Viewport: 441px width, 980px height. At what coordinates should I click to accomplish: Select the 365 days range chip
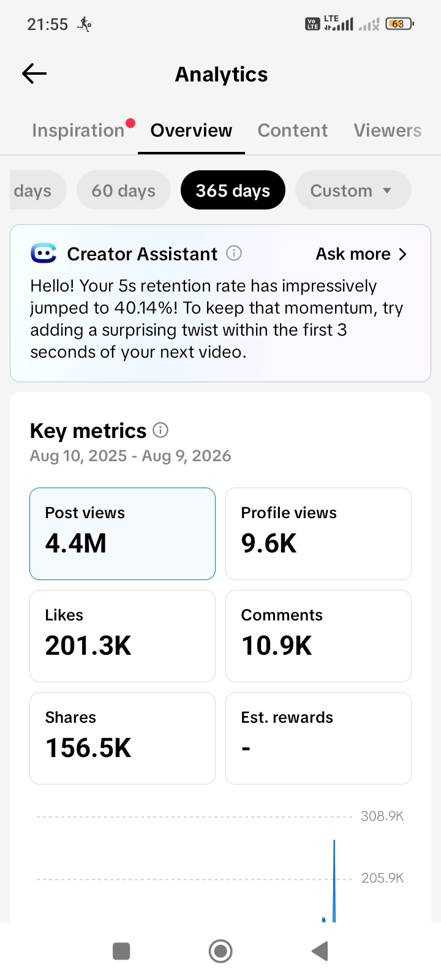point(233,190)
